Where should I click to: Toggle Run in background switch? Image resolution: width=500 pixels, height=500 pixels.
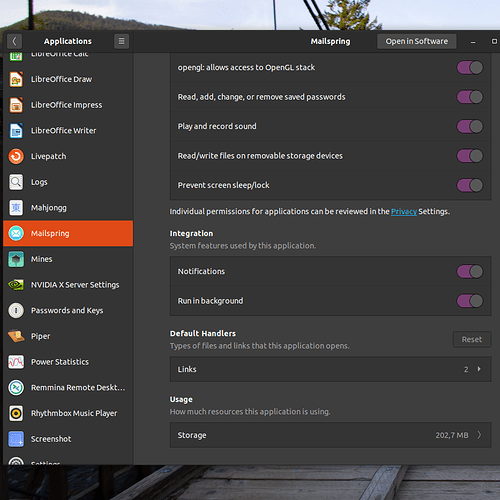[470, 301]
